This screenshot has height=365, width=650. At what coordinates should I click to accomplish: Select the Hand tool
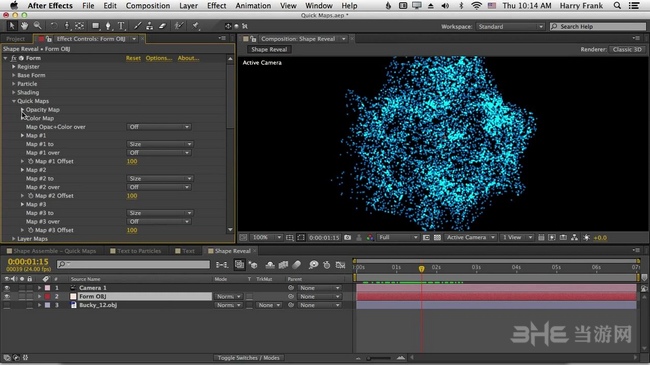(24, 26)
